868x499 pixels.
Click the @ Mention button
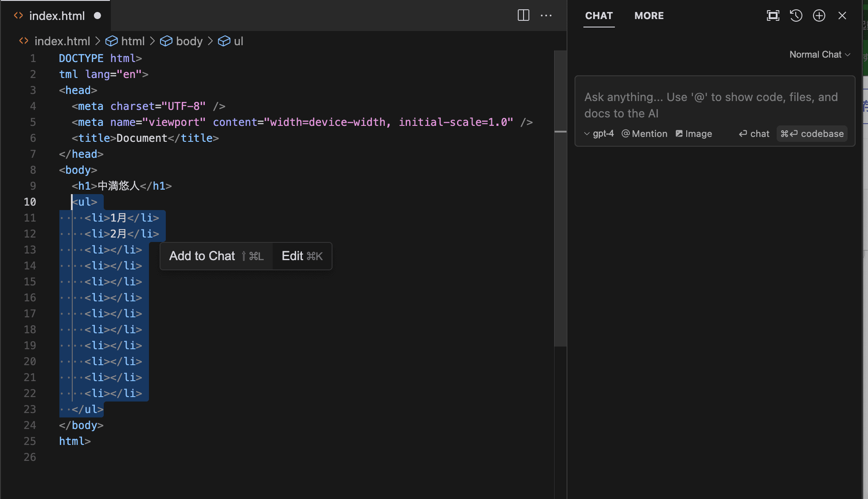coord(644,133)
